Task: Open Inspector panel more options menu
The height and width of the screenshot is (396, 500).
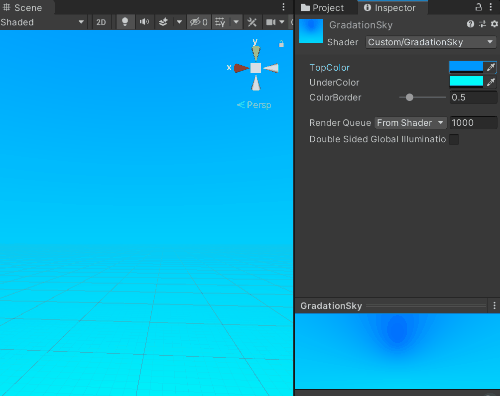Action: tap(491, 7)
